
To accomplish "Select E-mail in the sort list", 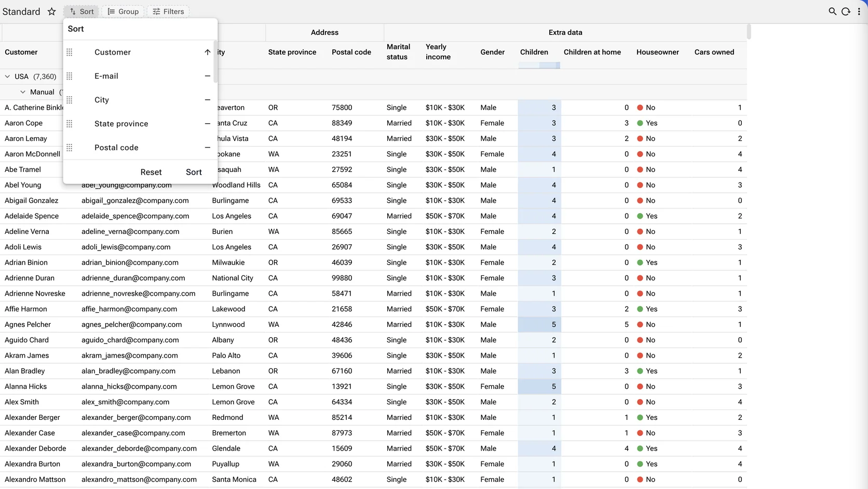I will tap(106, 76).
